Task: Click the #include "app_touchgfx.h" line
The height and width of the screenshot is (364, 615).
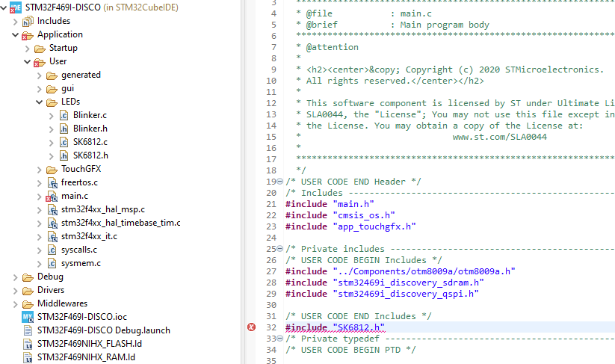Action: (350, 226)
